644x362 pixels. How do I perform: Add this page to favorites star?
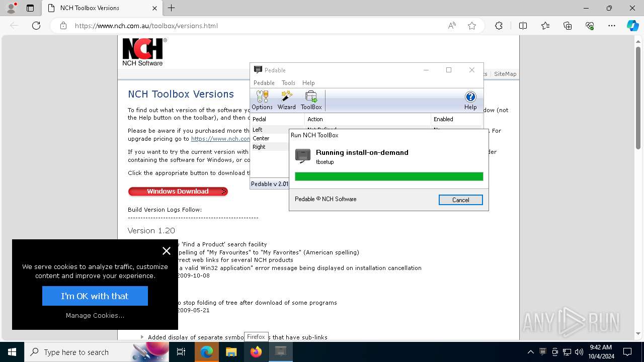tap(472, 26)
